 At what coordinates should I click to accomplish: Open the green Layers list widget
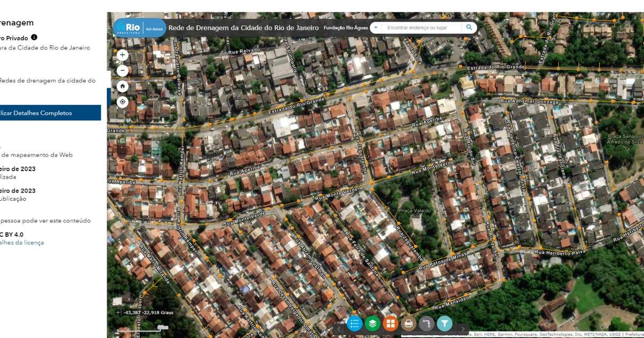[372, 324]
